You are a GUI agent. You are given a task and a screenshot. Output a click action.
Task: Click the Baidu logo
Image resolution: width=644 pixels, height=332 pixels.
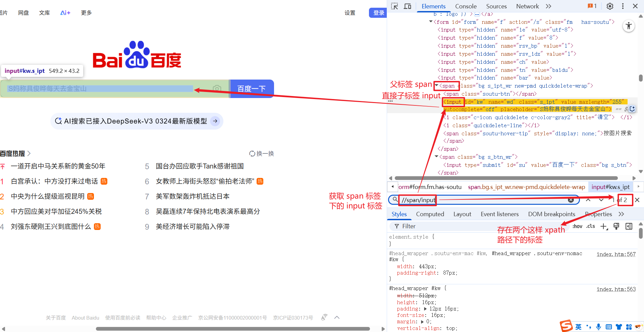[x=137, y=55]
